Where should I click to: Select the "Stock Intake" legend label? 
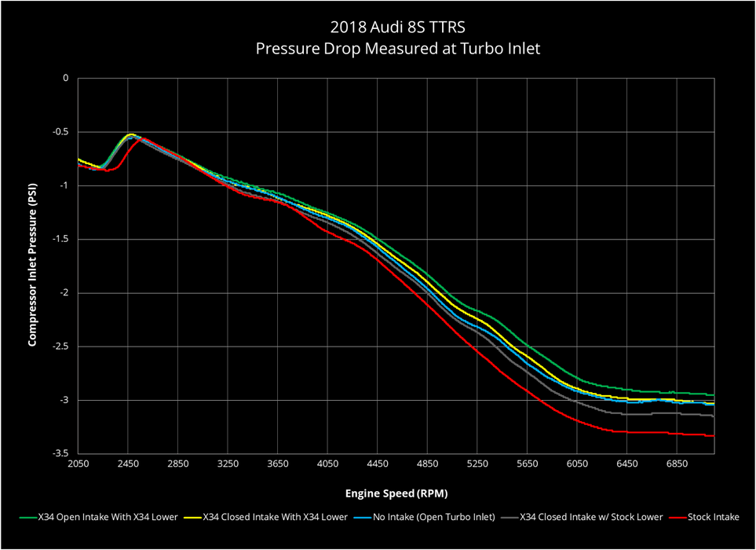(712, 517)
